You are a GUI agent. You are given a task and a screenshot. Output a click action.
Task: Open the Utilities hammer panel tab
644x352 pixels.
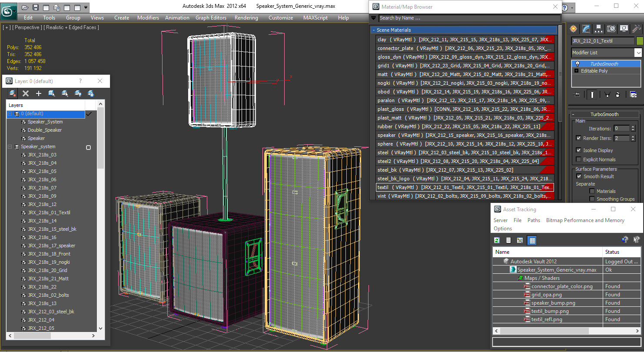pos(637,29)
